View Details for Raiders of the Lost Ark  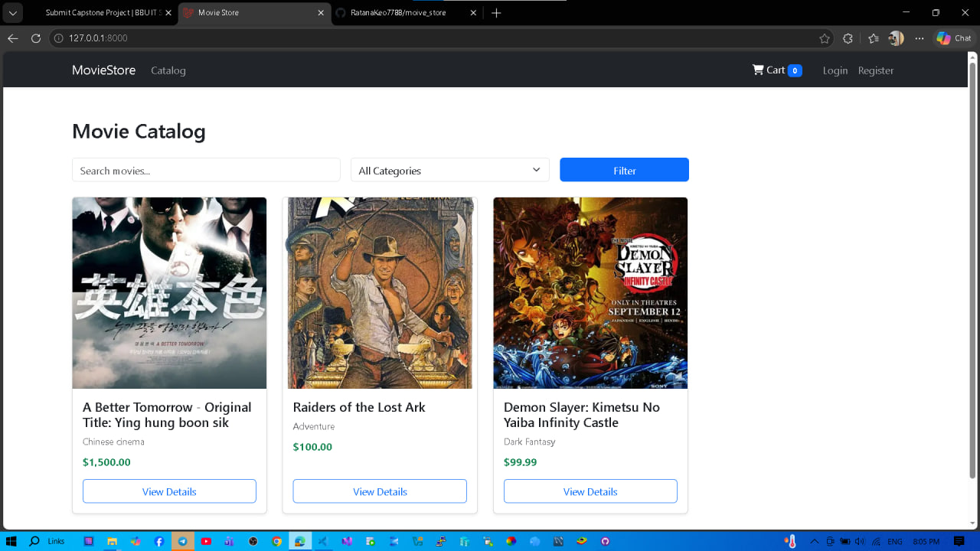(380, 491)
